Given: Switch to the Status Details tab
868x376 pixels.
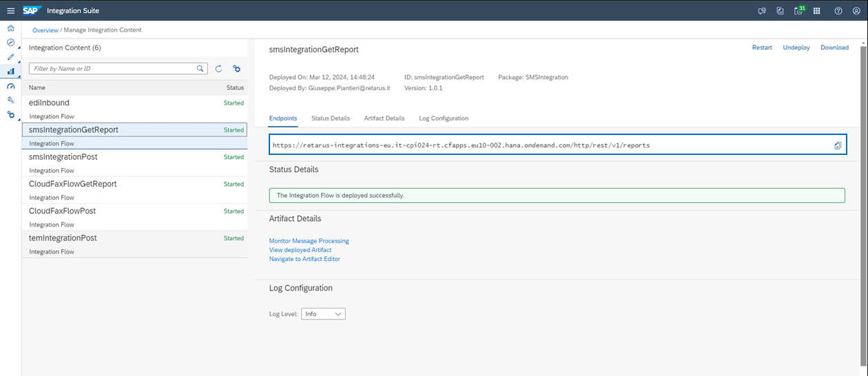Looking at the screenshot, I should pyautogui.click(x=330, y=118).
